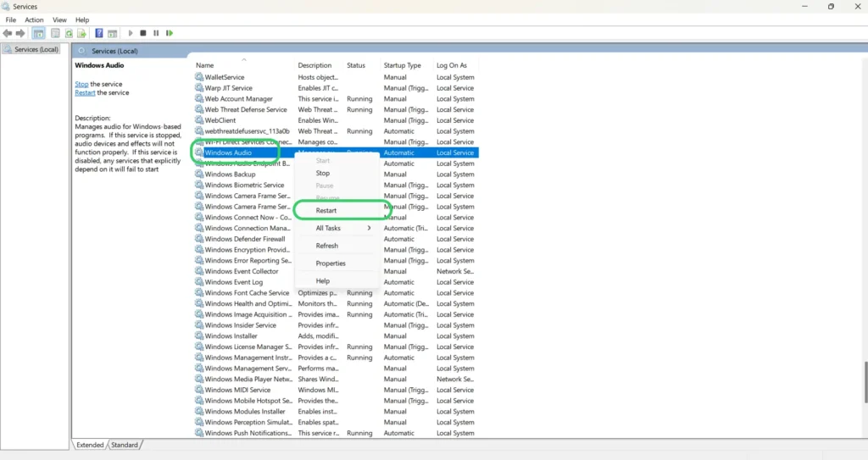Click the Export List toolbar icon
868x460 pixels.
coord(81,33)
